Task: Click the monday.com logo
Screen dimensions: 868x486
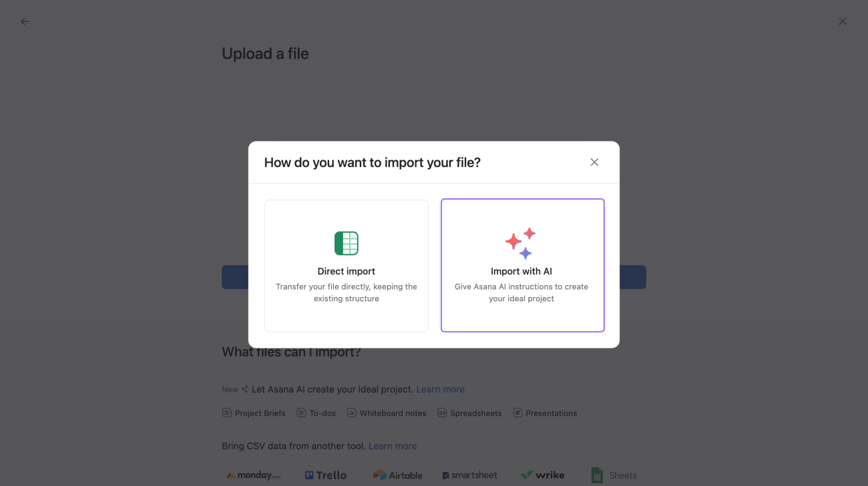Action: pos(253,475)
